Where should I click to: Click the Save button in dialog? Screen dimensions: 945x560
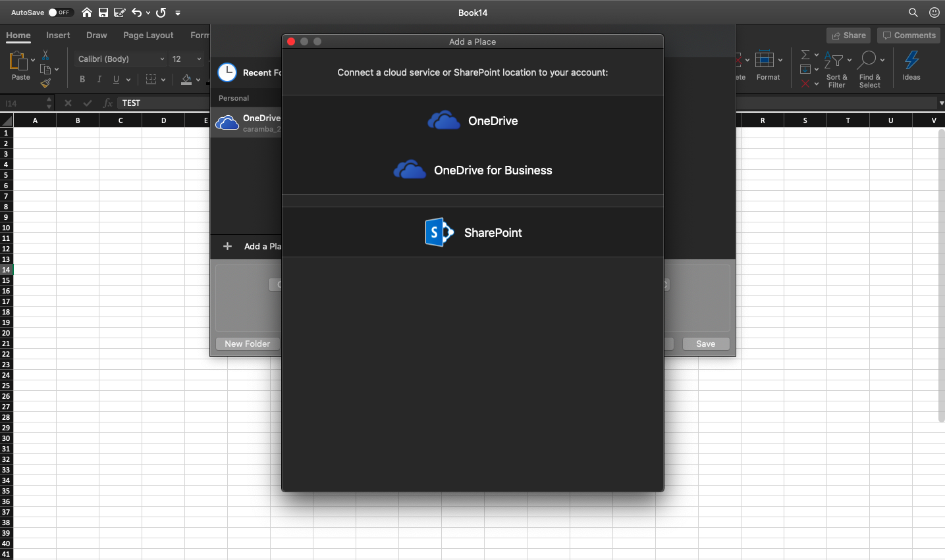(706, 344)
